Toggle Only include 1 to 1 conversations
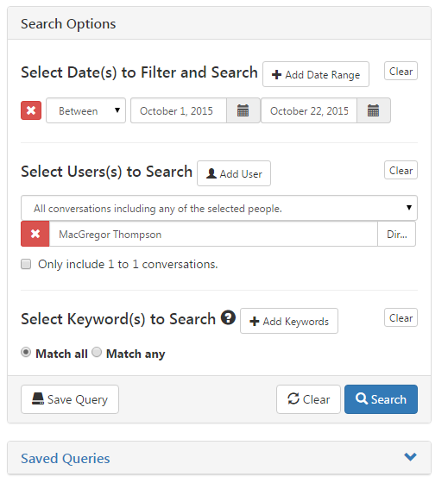Image resolution: width=448 pixels, height=489 pixels. point(26,264)
